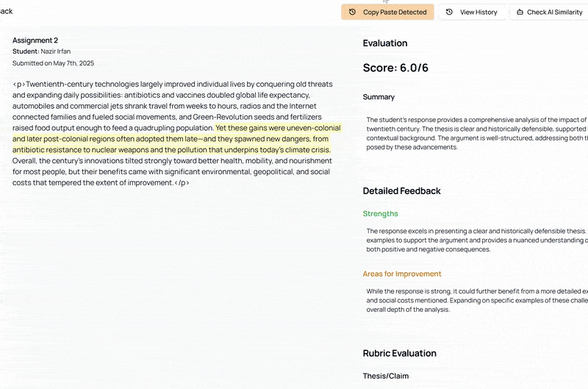Click the Evaluation heading
588x389 pixels.
[x=384, y=43]
